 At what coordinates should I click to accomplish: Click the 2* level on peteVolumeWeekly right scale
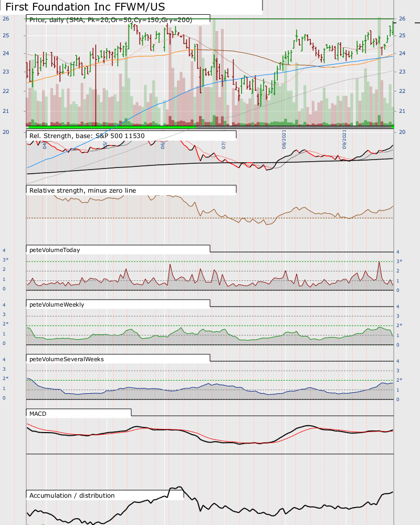coord(399,325)
